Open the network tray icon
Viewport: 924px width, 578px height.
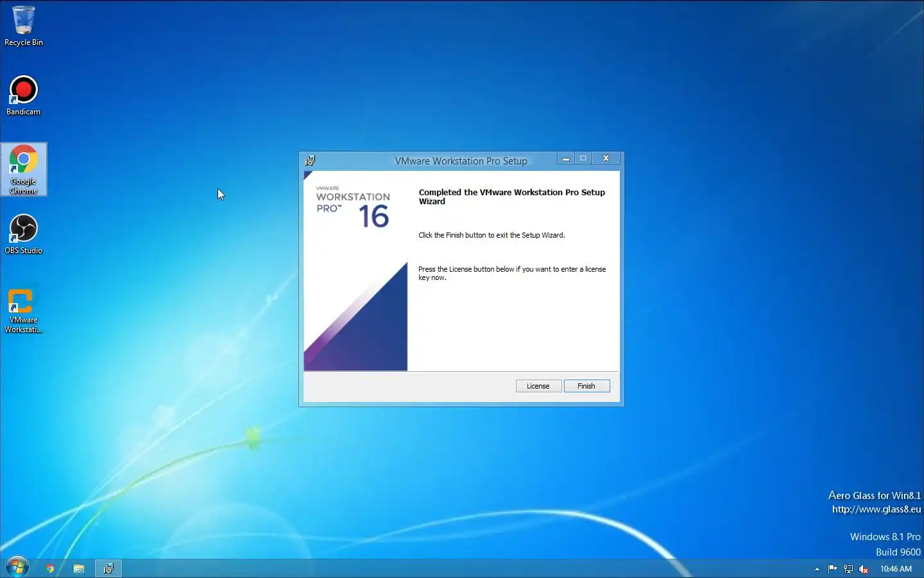848,569
